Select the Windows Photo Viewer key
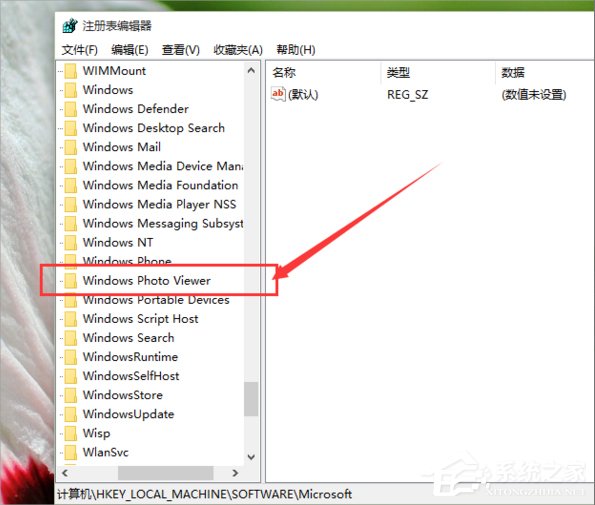 [146, 280]
